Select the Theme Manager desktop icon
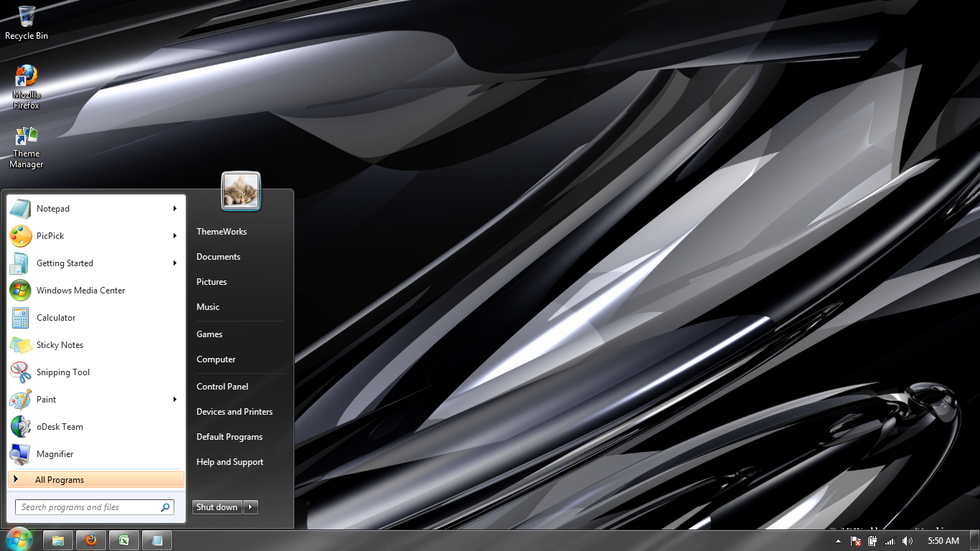 tap(27, 147)
